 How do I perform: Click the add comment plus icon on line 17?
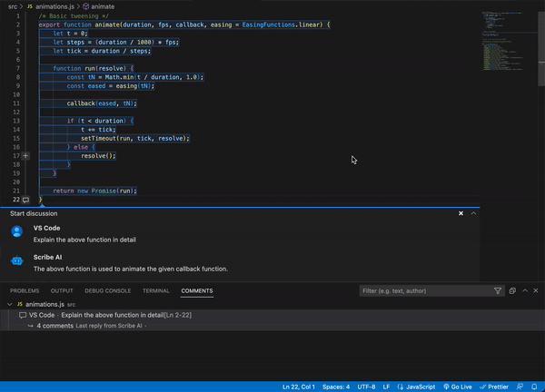coord(25,156)
